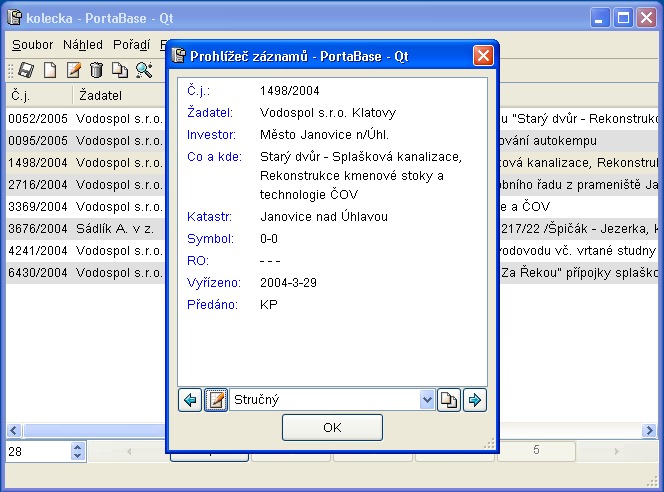Maximize the kolecka PortaBase window
The image size is (664, 492).
[x=623, y=18]
